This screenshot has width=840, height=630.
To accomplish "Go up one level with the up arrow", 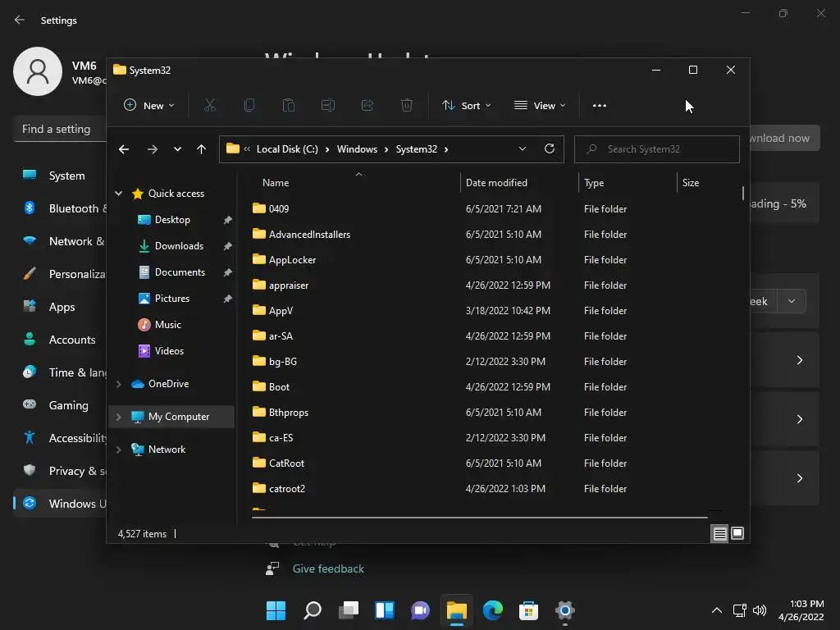I will (x=202, y=149).
